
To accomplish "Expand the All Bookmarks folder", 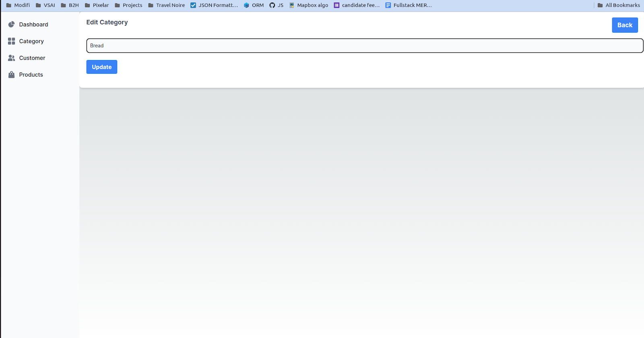I will pos(619,5).
